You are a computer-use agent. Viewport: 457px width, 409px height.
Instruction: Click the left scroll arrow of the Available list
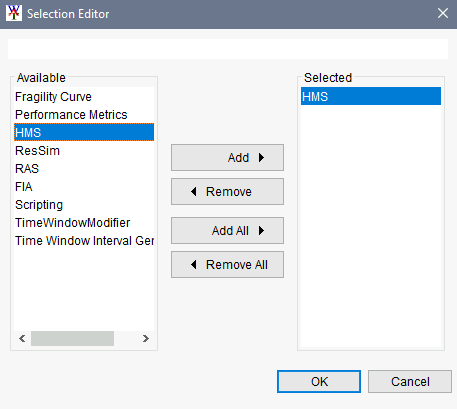[x=22, y=339]
